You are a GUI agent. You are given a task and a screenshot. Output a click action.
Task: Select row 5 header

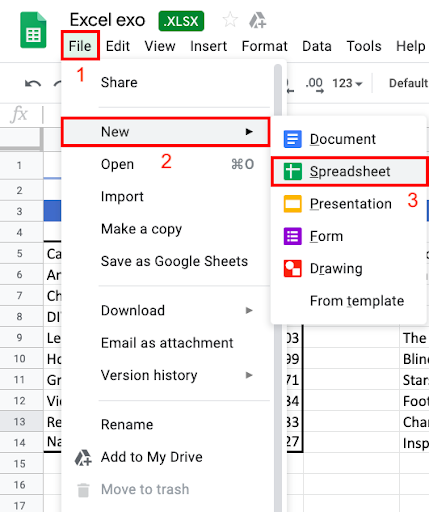(x=21, y=254)
